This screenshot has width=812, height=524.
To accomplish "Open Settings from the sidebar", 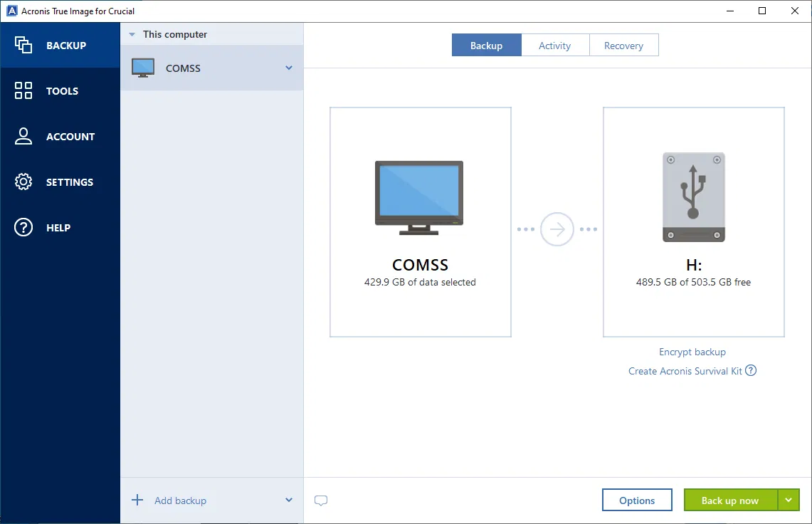I will coord(23,182).
